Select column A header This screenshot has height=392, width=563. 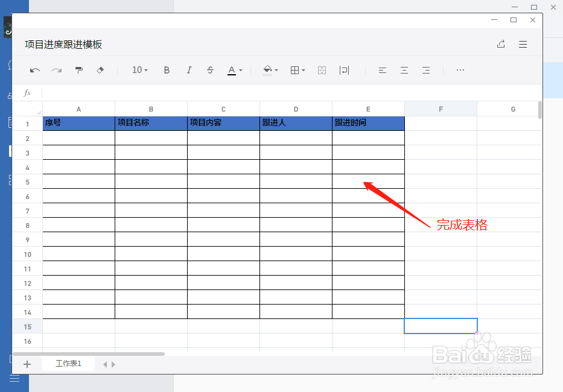(78, 109)
